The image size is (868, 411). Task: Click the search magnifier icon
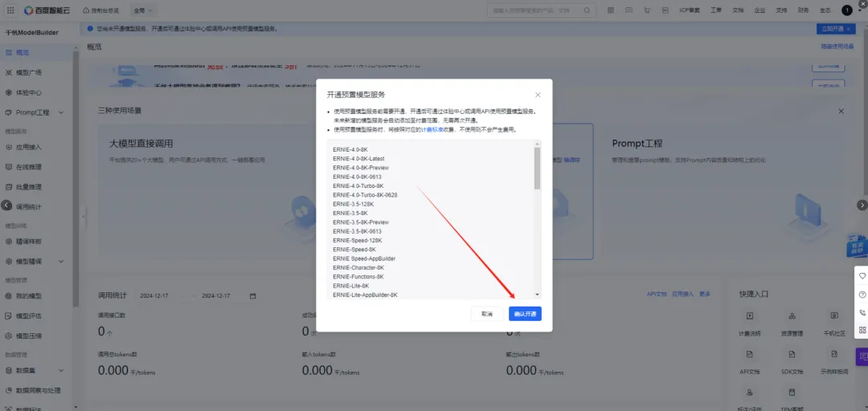pyautogui.click(x=587, y=10)
